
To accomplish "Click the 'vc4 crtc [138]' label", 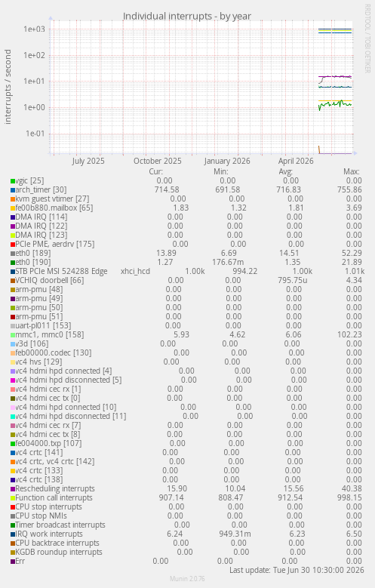I will (x=39, y=479).
